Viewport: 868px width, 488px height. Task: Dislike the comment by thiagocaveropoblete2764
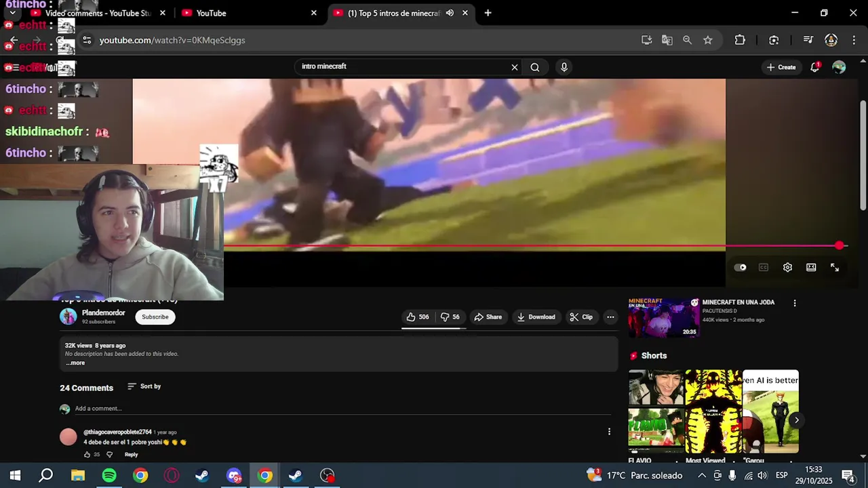[110, 455]
